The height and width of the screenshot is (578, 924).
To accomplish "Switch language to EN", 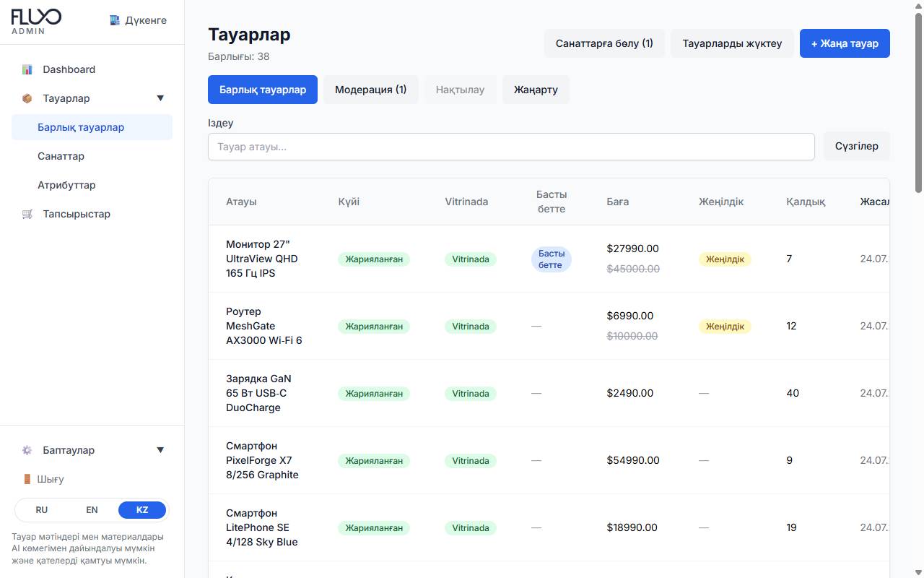I will coord(92,510).
